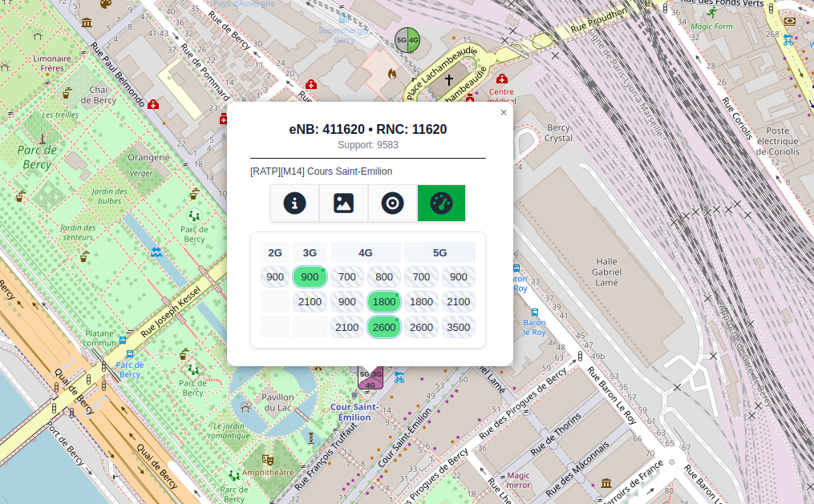The image size is (814, 504).
Task: Click the black cross church icon
Action: click(x=449, y=80)
